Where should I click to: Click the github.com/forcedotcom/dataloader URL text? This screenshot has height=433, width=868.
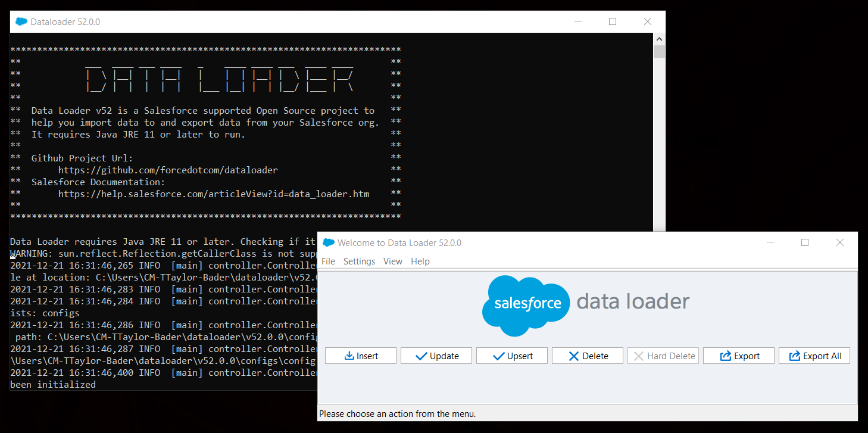click(x=168, y=170)
